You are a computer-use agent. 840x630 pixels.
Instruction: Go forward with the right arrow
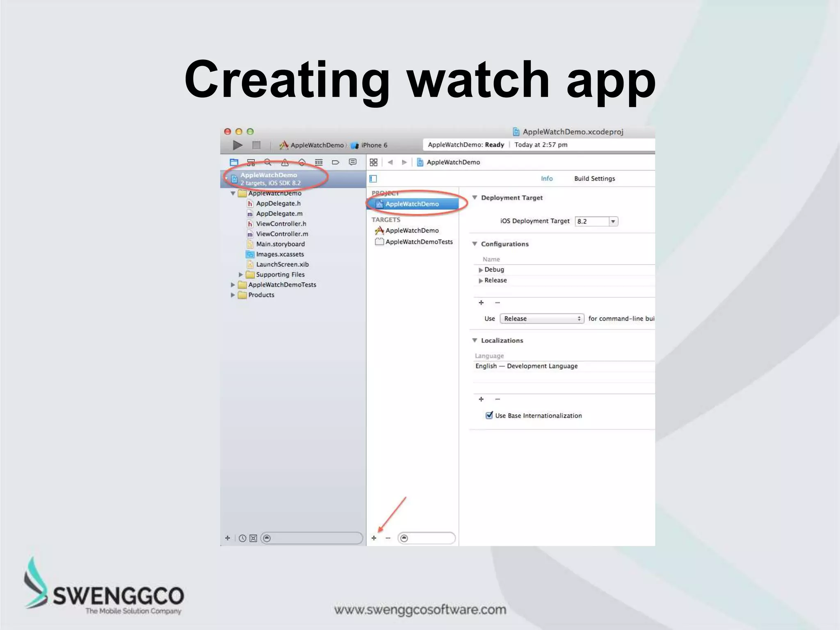pos(404,162)
